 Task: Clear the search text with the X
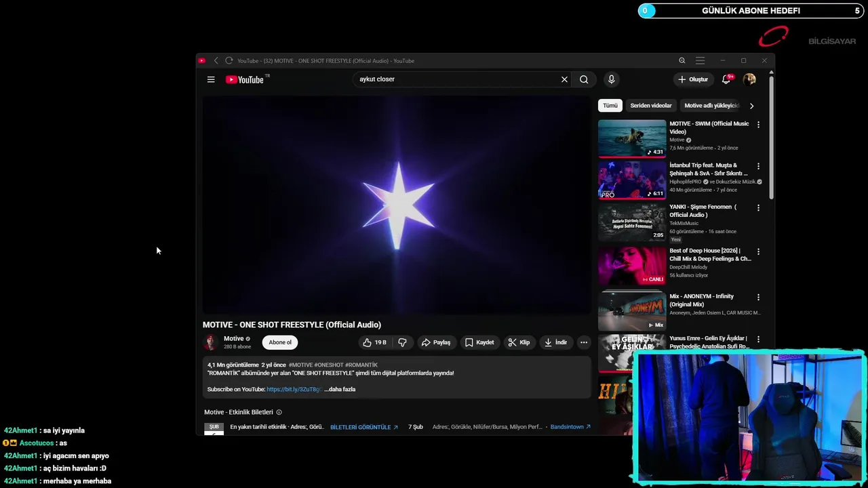(564, 79)
